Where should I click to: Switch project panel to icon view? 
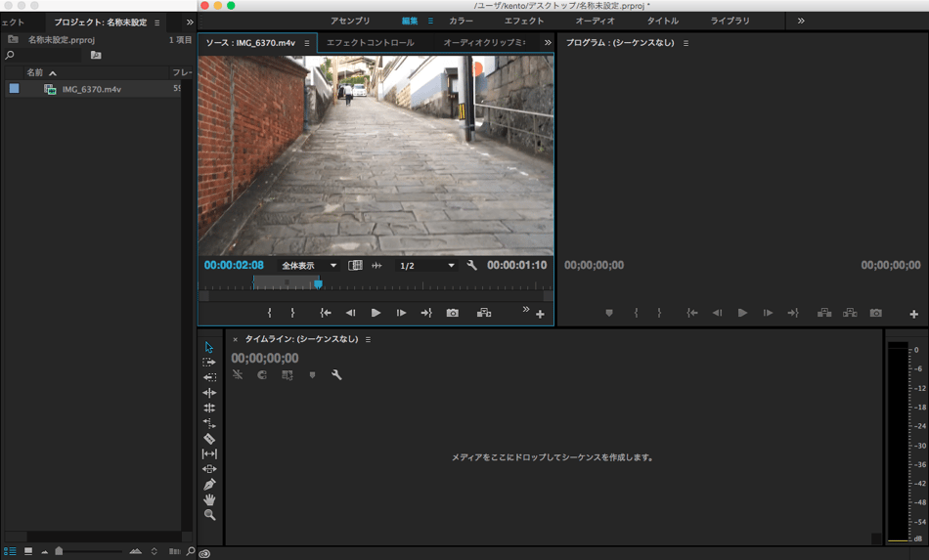point(28,551)
